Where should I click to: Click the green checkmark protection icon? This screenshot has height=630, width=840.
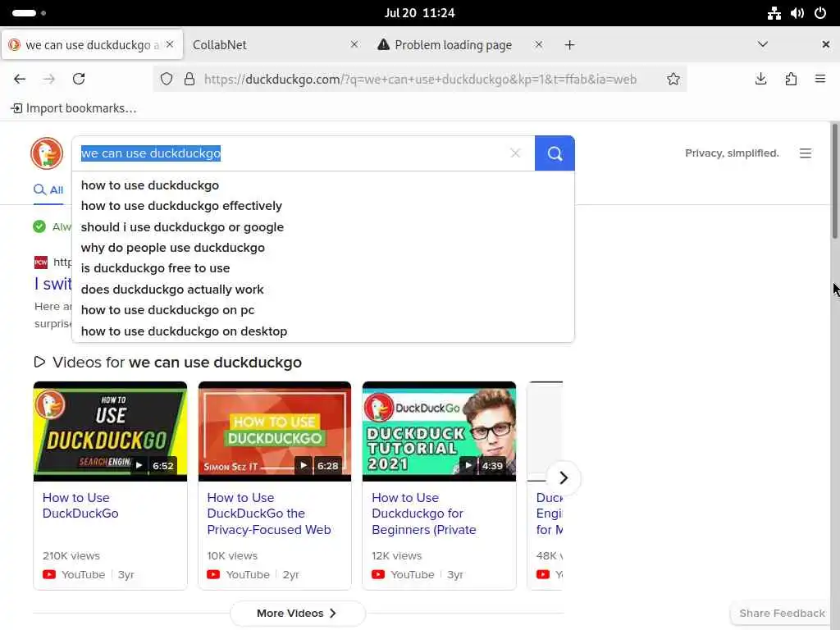(39, 226)
